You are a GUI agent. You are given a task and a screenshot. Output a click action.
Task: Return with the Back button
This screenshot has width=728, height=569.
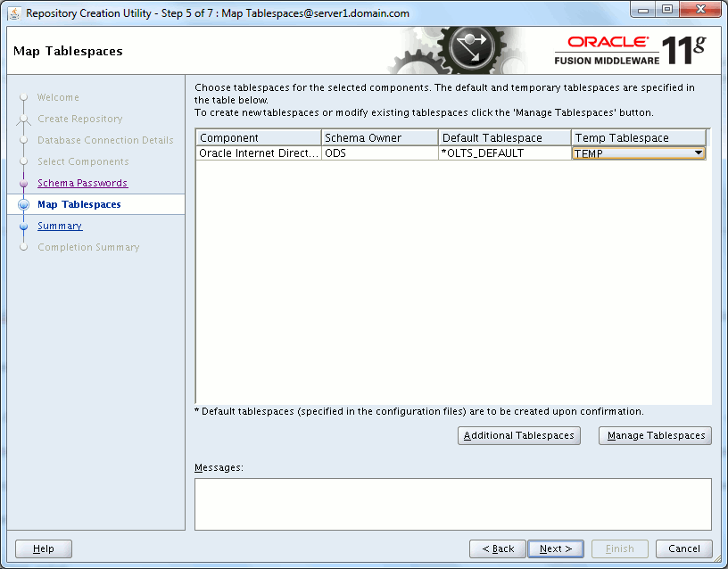(x=498, y=548)
